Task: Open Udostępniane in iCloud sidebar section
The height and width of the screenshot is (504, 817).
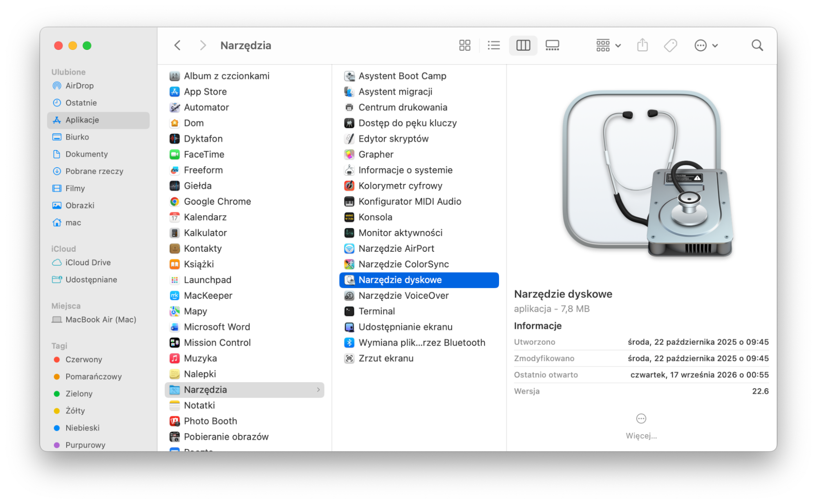Action: (98, 280)
